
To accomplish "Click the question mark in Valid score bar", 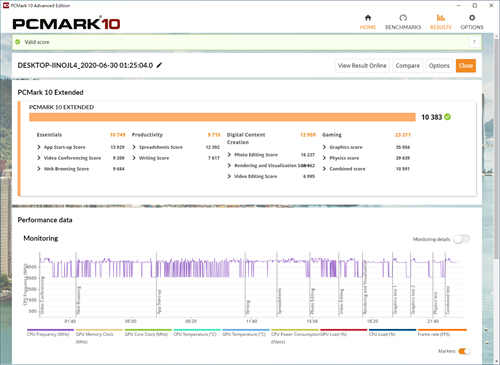I will coord(474,42).
